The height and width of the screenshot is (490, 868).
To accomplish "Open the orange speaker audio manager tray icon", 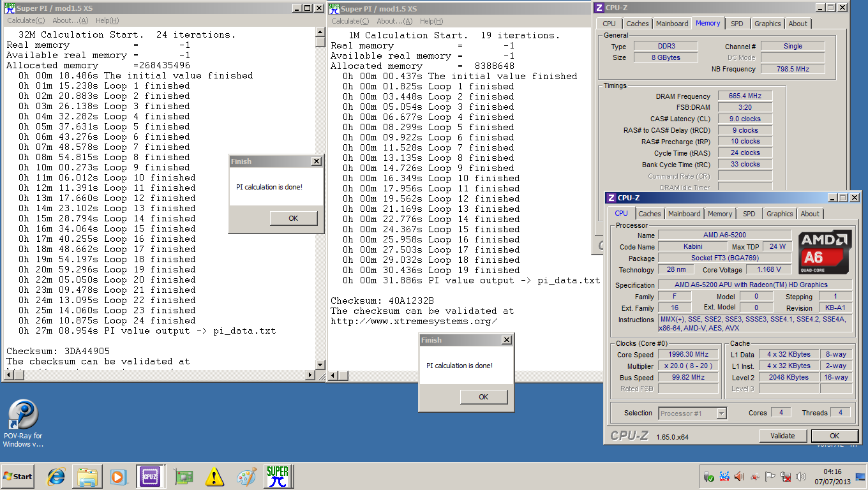I will pyautogui.click(x=739, y=477).
